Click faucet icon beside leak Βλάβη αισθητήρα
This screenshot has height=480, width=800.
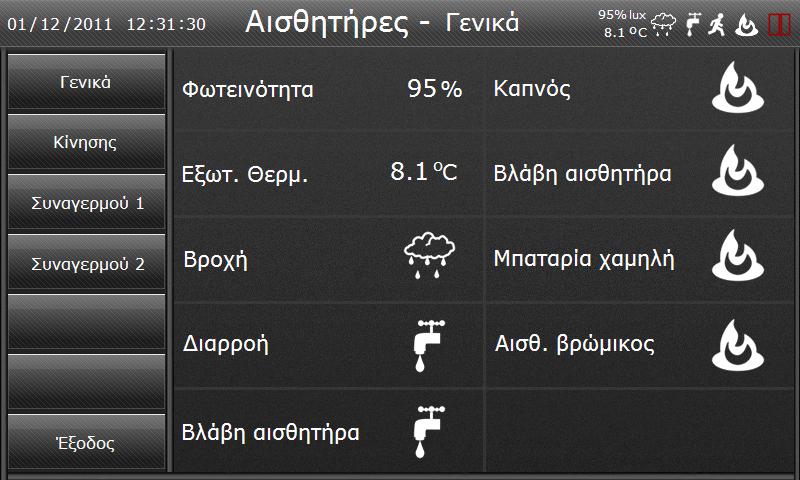[429, 432]
